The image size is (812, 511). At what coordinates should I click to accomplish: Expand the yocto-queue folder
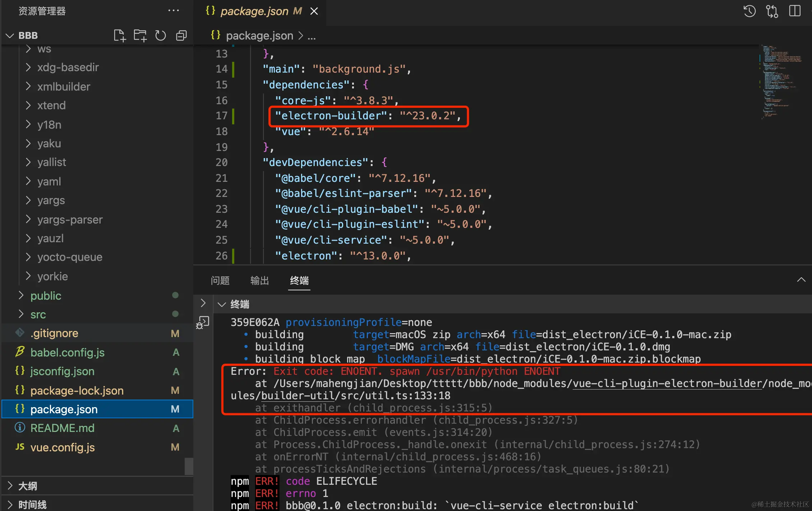(x=28, y=257)
